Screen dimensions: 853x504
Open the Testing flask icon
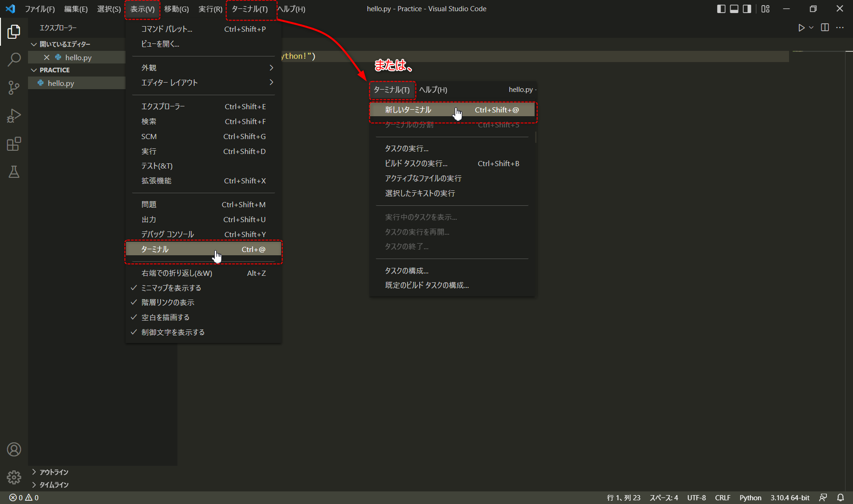[14, 172]
